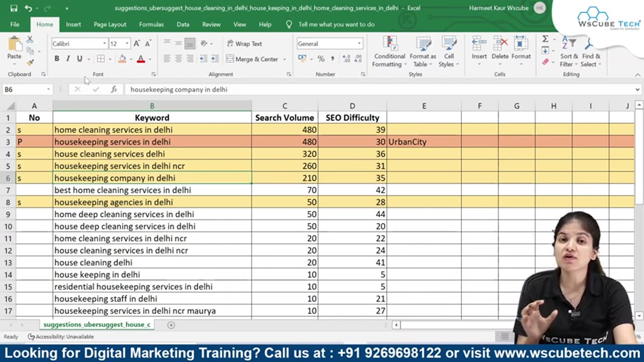Click Accessibility: Unavailable in status bar

[61, 337]
